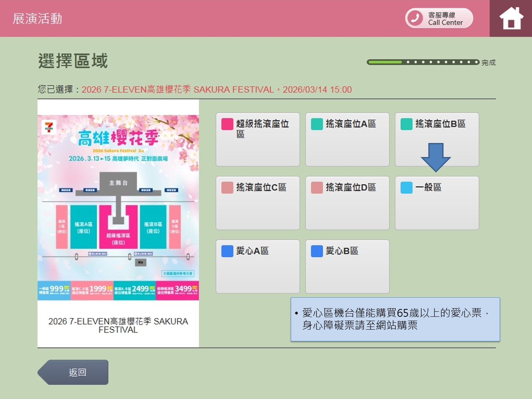Choose the 愛心B區 zone
Screen dimensions: 532x399
pos(347,266)
